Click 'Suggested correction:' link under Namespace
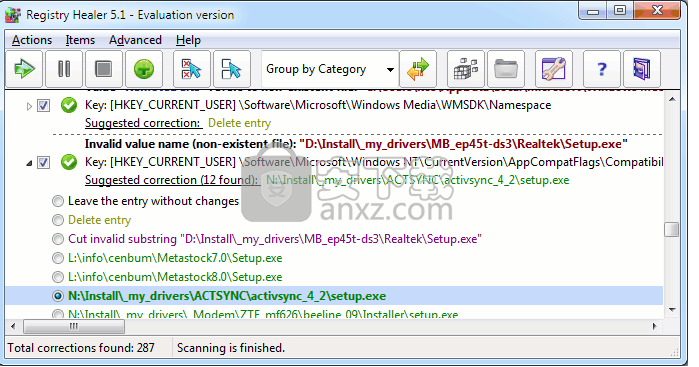The image size is (699, 367). click(143, 123)
